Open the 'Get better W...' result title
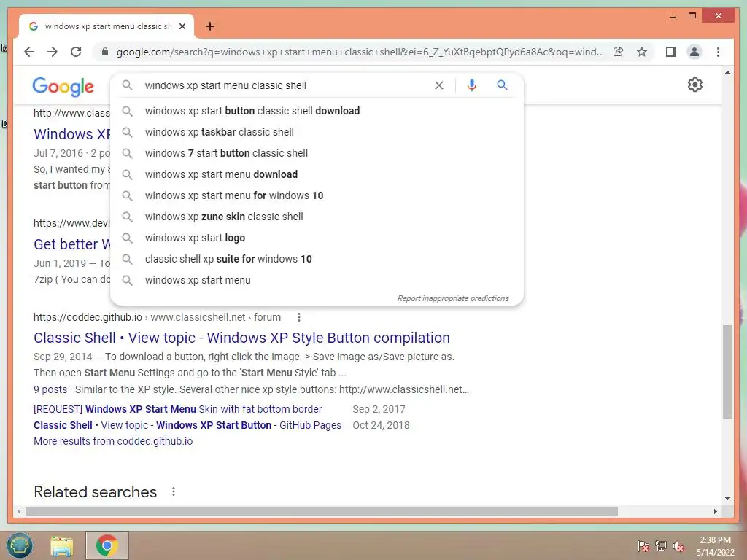The height and width of the screenshot is (560, 747). coord(71,244)
